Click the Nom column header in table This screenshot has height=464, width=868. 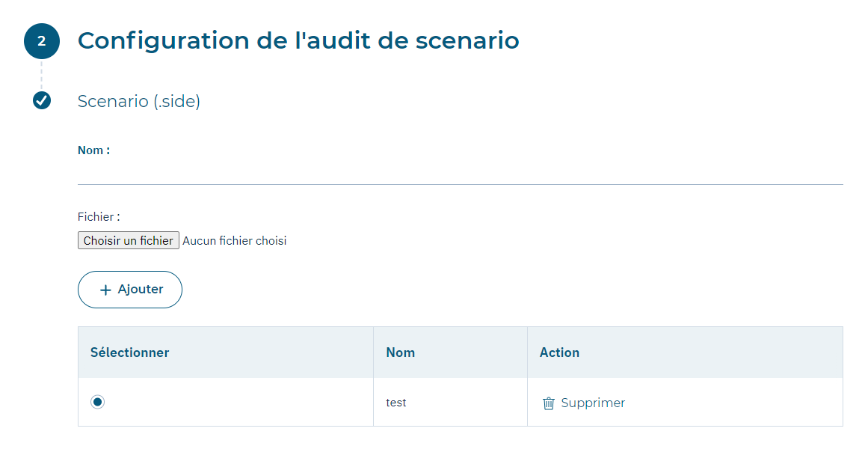tap(401, 352)
